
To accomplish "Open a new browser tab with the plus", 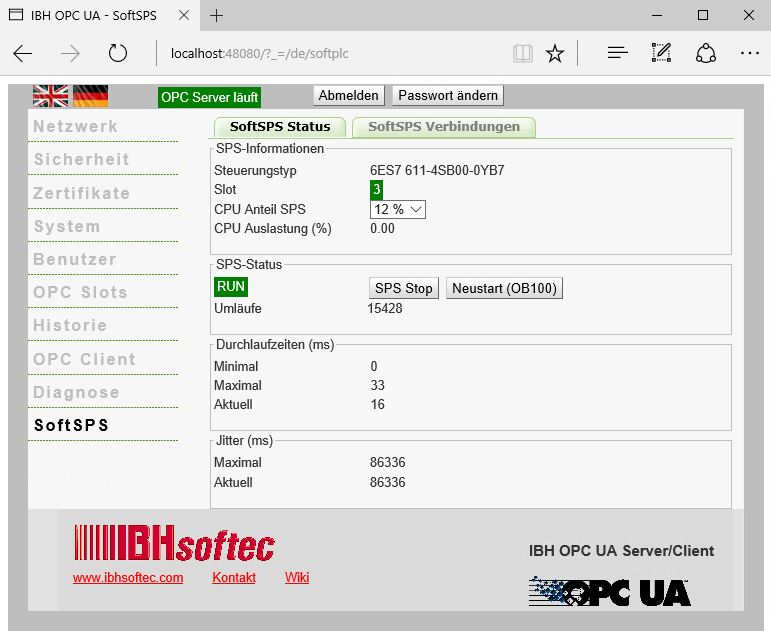I will pyautogui.click(x=216, y=16).
